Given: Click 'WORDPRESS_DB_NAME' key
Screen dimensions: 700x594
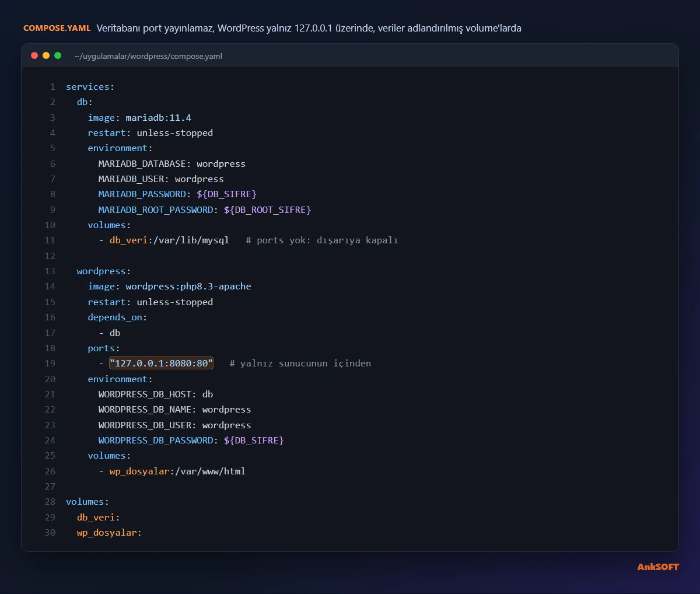Looking at the screenshot, I should 145,410.
